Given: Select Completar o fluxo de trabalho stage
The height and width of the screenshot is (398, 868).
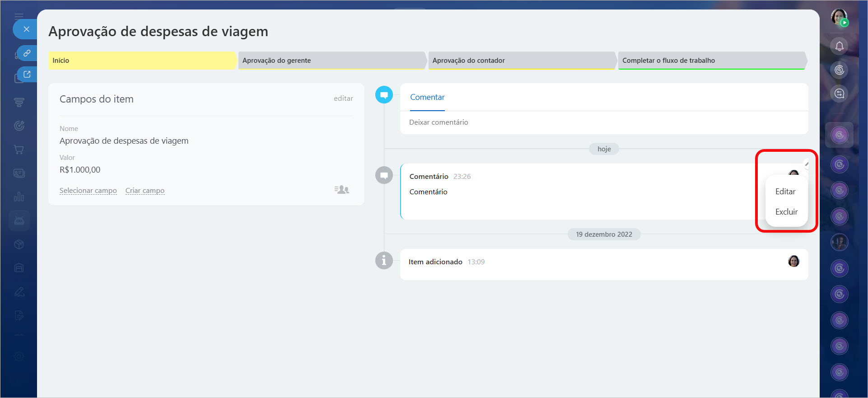Looking at the screenshot, I should [711, 61].
